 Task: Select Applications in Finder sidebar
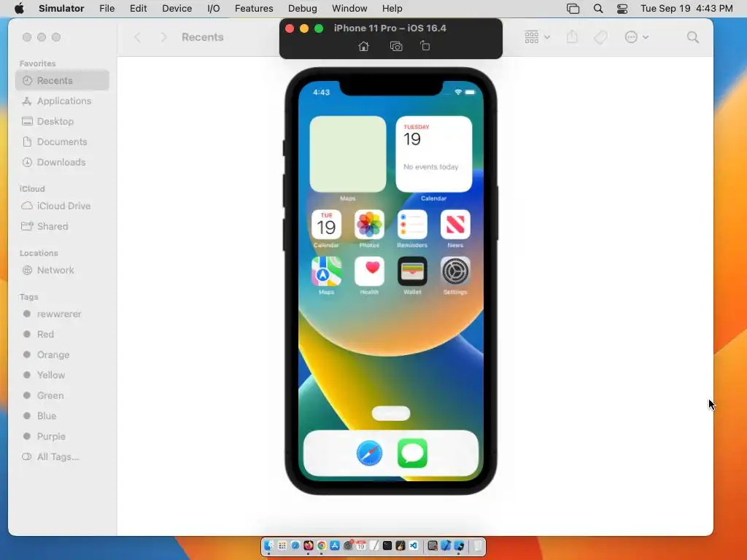tap(62, 101)
